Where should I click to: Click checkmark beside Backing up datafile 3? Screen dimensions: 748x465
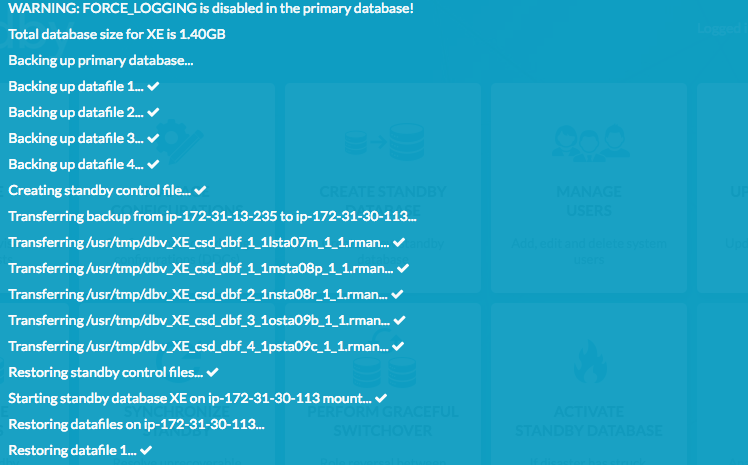coord(153,138)
